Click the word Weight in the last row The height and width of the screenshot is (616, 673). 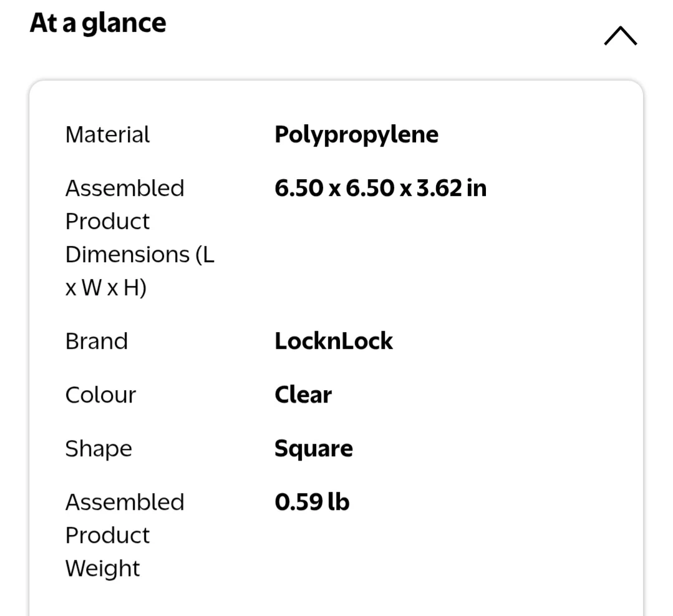point(102,569)
